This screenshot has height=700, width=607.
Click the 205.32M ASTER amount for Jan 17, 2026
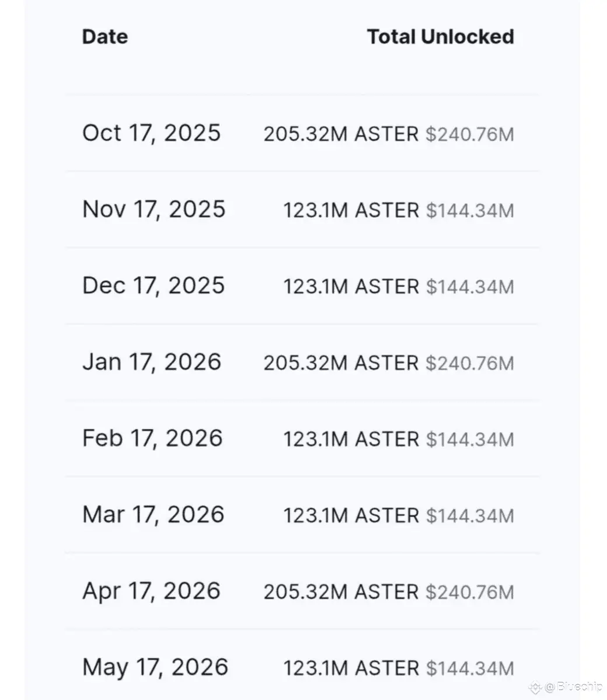point(341,363)
